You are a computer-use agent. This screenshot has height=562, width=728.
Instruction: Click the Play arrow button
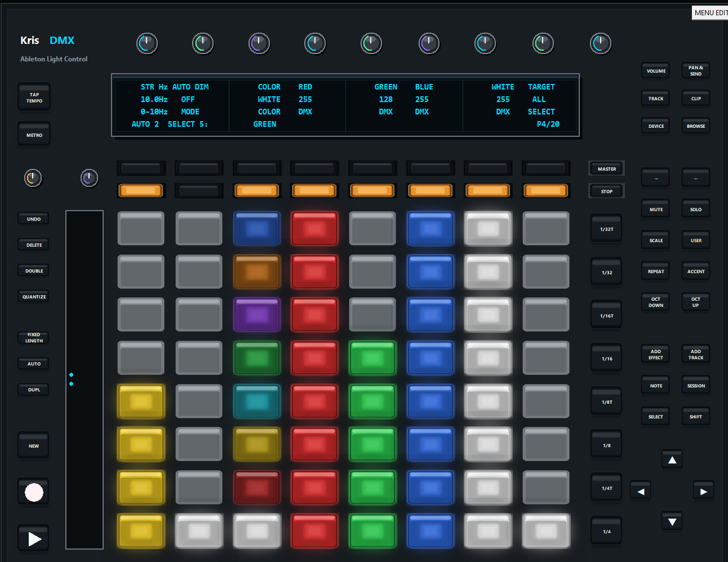(x=34, y=538)
